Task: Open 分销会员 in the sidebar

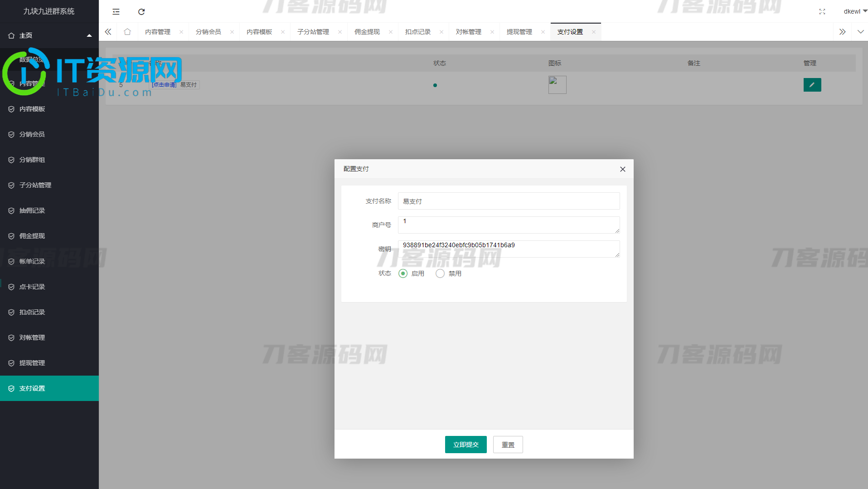Action: 49,134
